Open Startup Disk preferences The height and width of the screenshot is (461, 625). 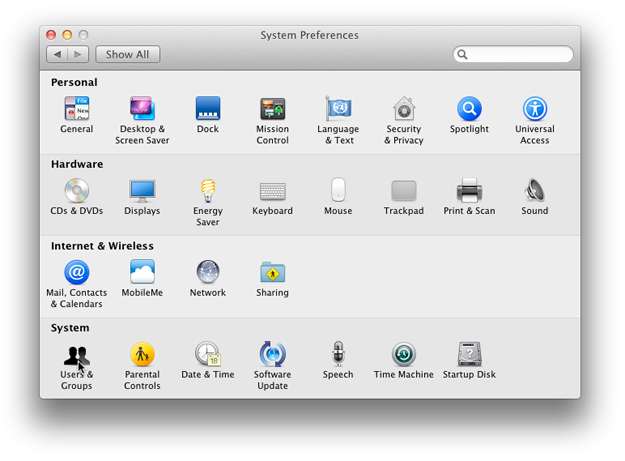(469, 355)
